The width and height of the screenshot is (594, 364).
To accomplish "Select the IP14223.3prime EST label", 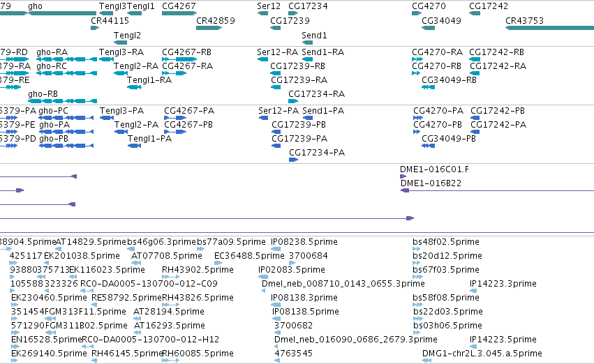I will (503, 284).
